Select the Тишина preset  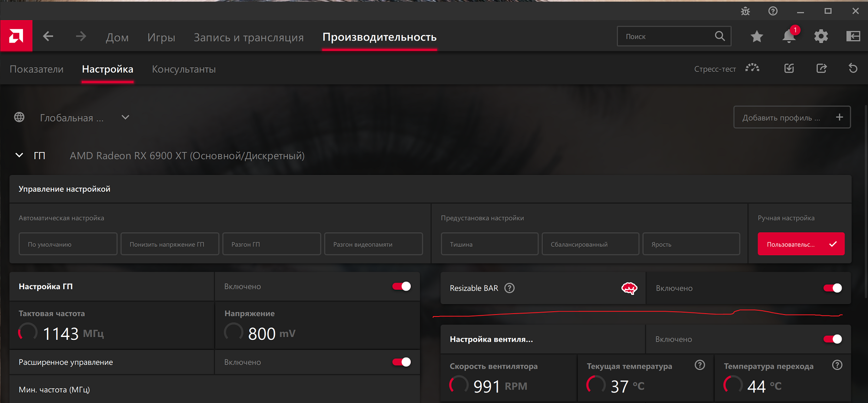pos(490,244)
